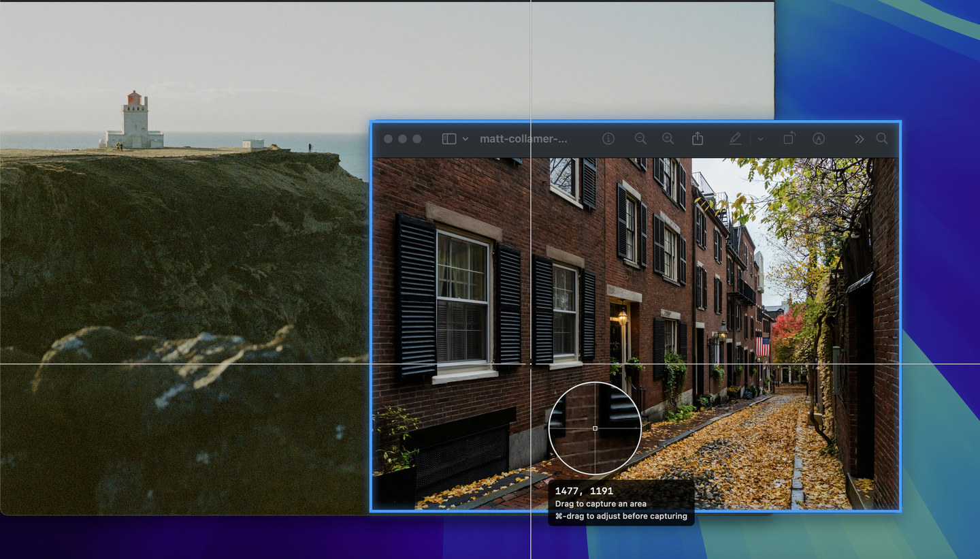This screenshot has height=559, width=980.
Task: Expand the toolbar overflow double-chevron
Action: pos(860,139)
